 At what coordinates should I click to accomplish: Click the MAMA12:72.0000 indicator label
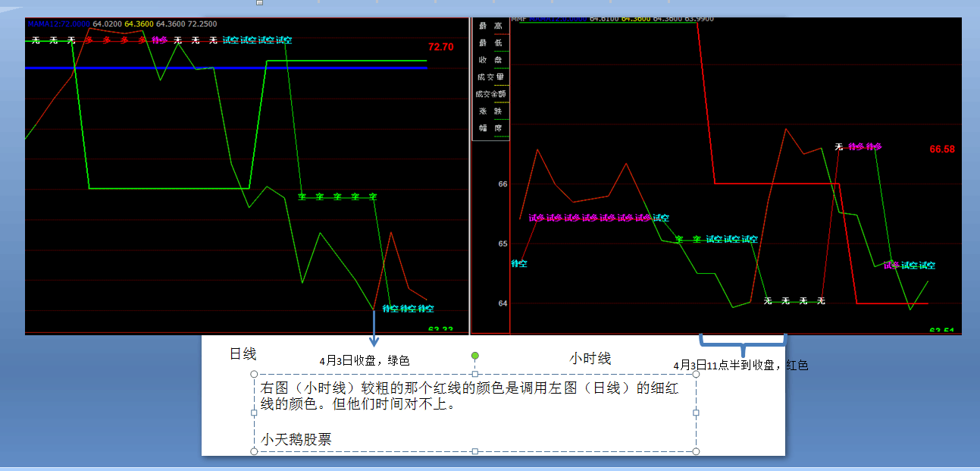[x=57, y=24]
